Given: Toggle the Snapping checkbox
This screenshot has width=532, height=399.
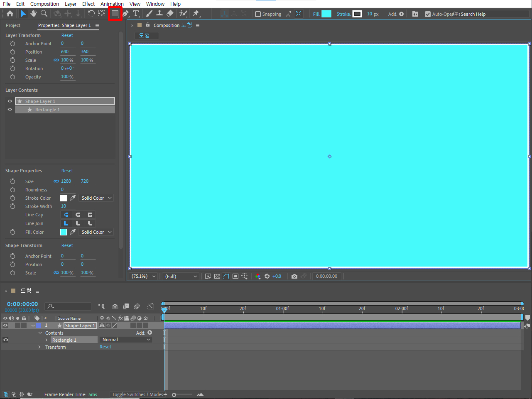Looking at the screenshot, I should (258, 14).
